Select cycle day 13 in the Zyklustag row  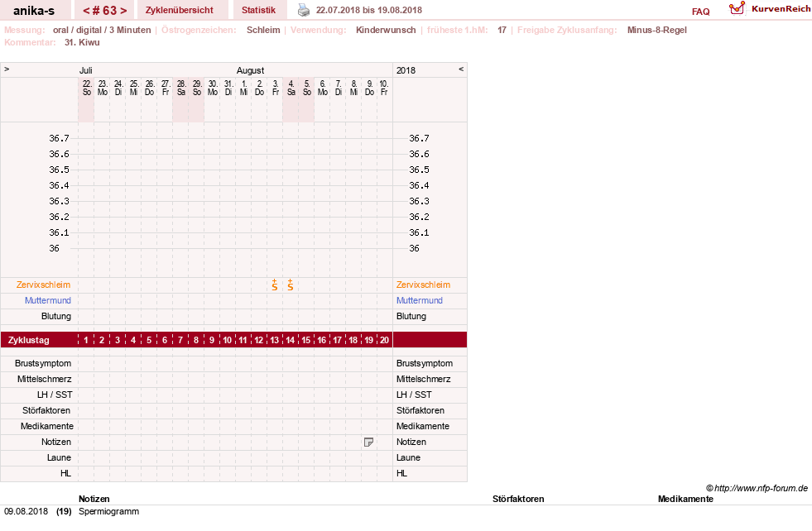click(x=275, y=340)
